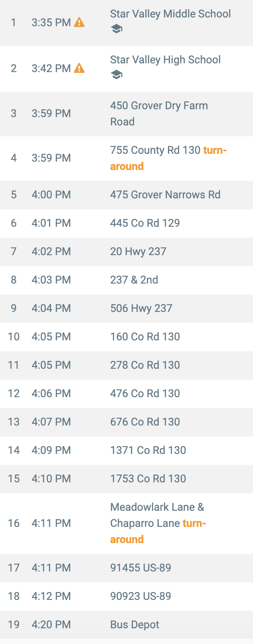The image size is (253, 644).
Task: Click warning icon beside 3:35 PM
Action: (79, 22)
